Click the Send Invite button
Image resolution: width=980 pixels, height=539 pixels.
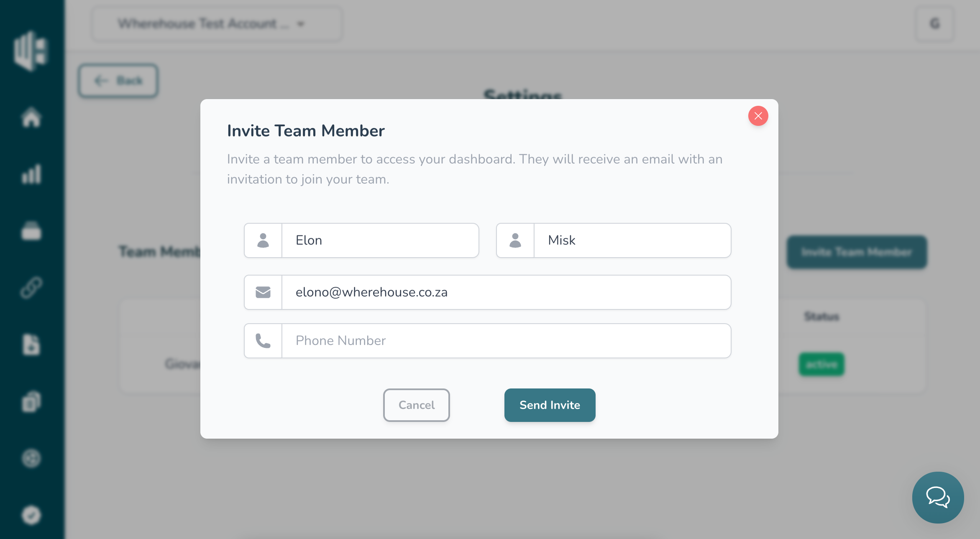[550, 405]
